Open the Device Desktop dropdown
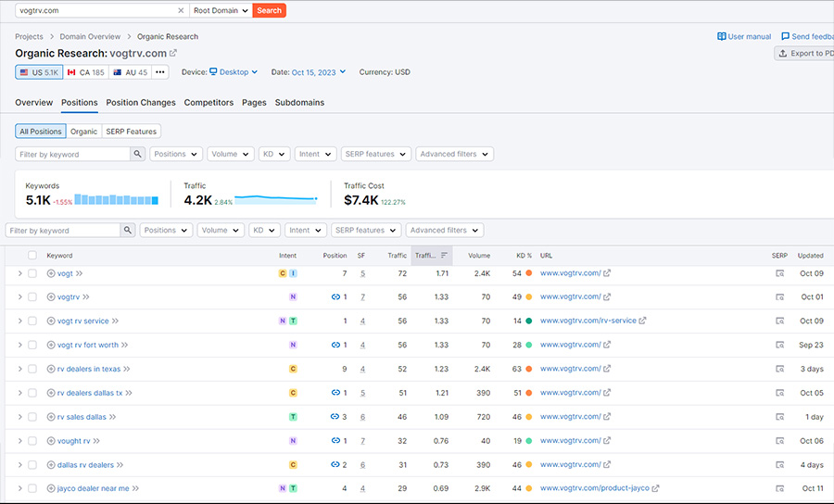Screen dimensions: 834x504 coord(234,72)
